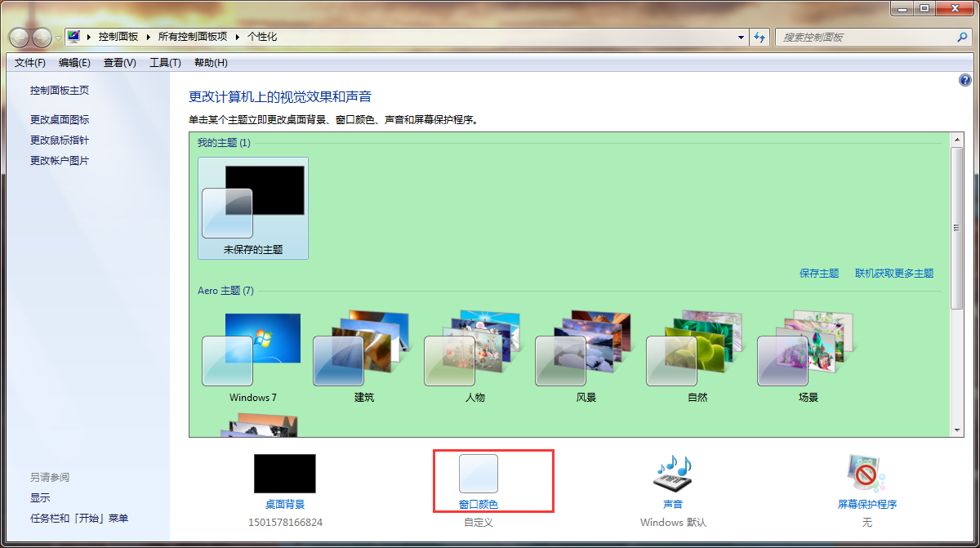Click the 我的主题 (1) group header

pos(224,143)
